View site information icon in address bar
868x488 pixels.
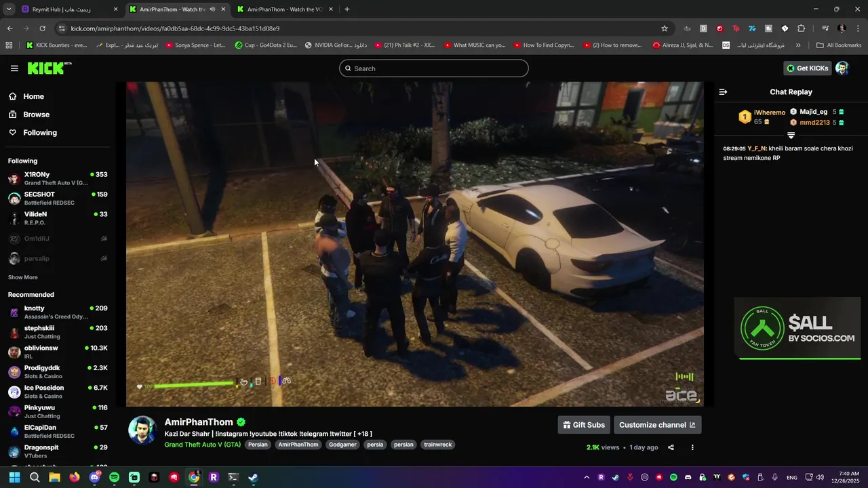pos(62,28)
